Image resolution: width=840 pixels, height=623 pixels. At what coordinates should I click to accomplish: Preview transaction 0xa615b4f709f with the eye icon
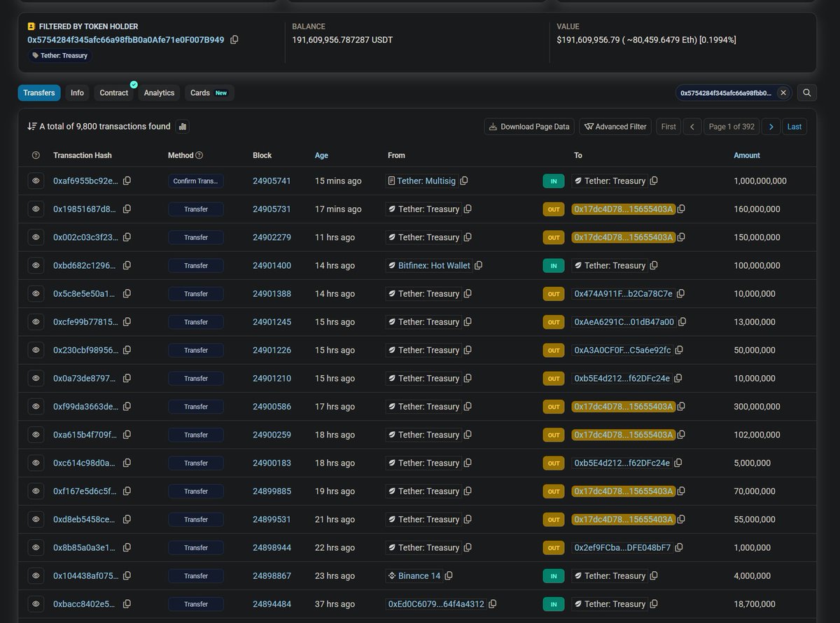click(x=36, y=435)
